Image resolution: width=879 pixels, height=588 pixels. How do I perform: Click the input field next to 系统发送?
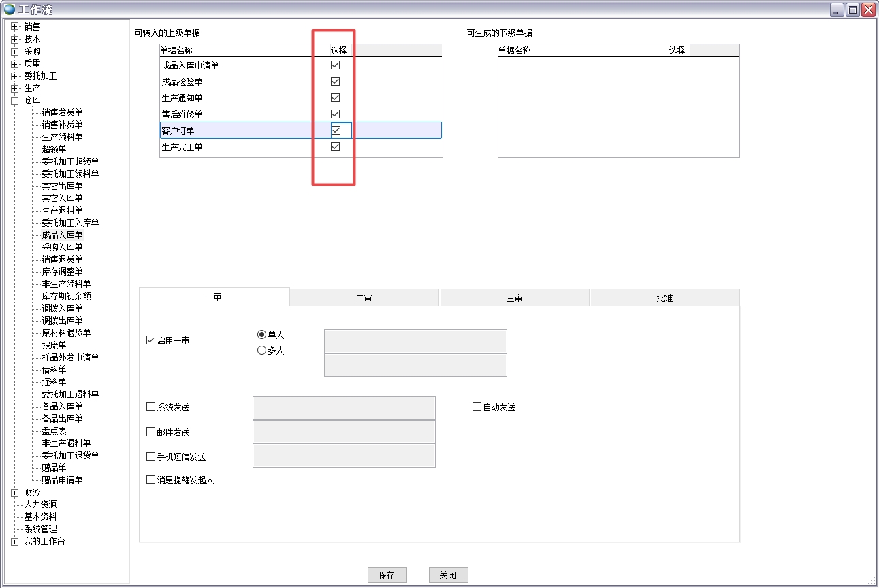pos(344,408)
